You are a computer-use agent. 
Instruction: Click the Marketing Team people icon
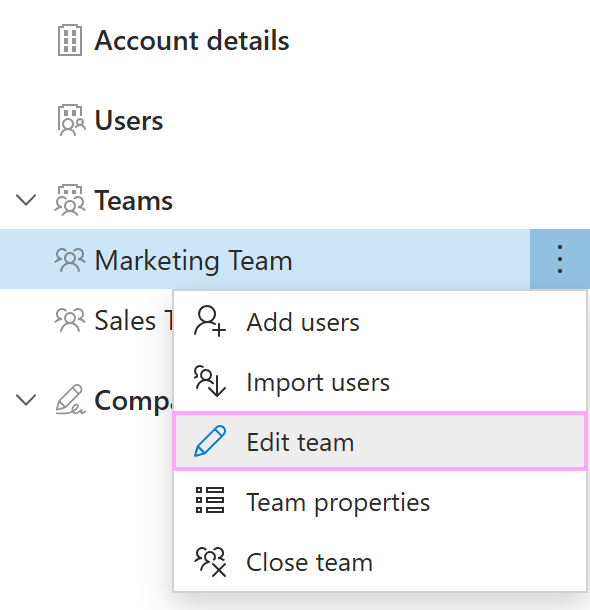pyautogui.click(x=70, y=260)
